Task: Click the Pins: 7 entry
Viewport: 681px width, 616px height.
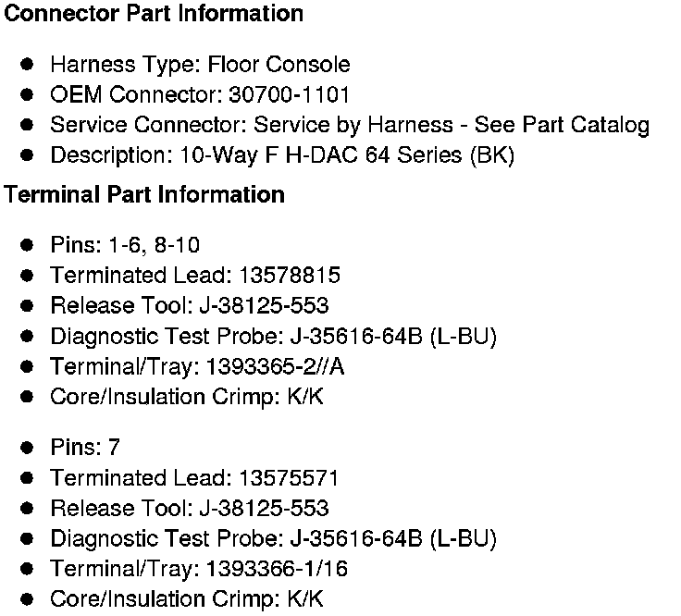Action: (85, 448)
